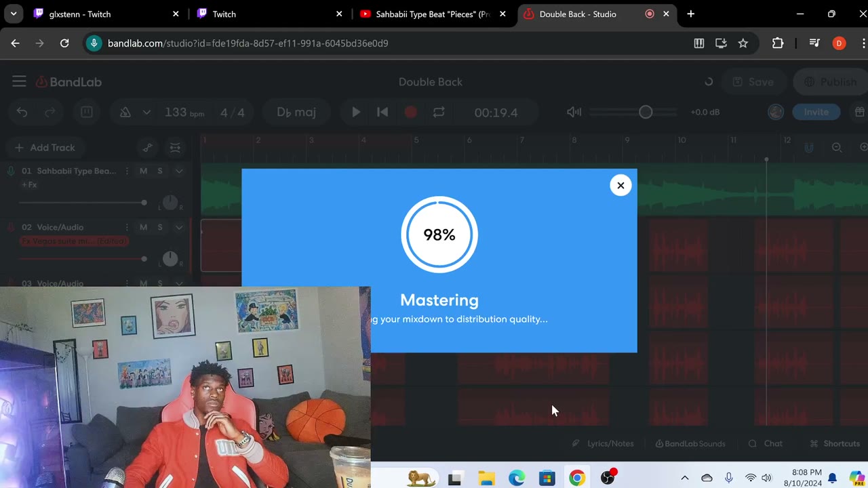Click the Add Track button
The height and width of the screenshot is (488, 868).
(x=45, y=148)
